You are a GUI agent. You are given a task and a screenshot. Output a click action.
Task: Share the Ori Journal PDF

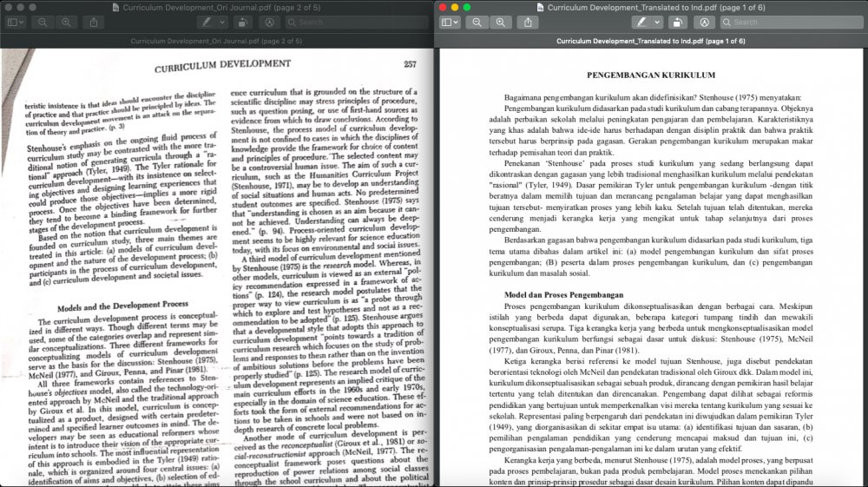pos(94,23)
